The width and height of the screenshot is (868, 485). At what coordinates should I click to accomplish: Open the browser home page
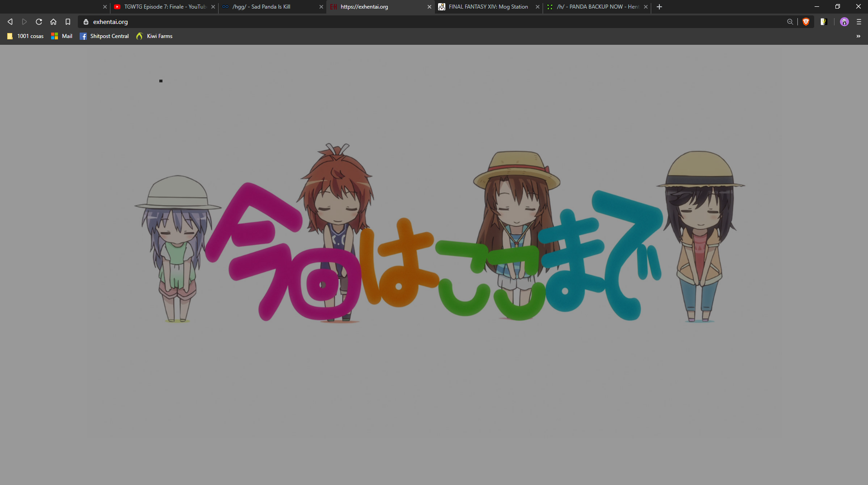point(53,22)
